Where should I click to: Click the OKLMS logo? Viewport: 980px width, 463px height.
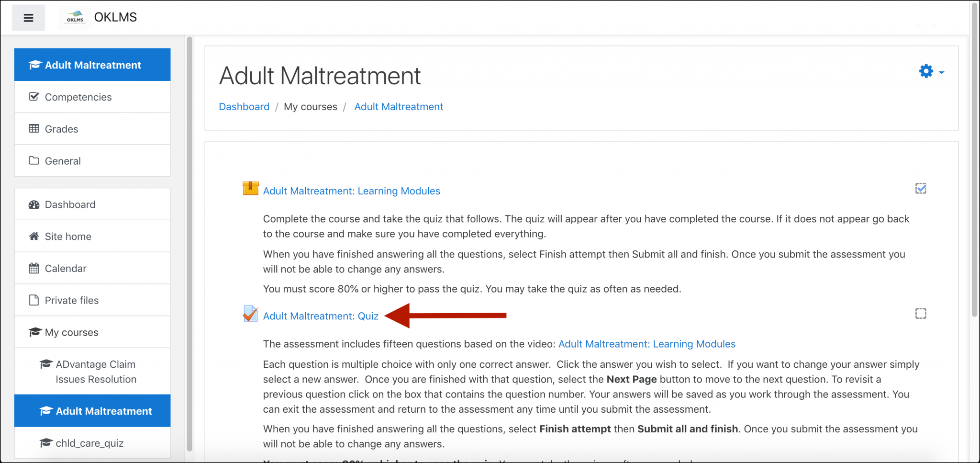(x=75, y=17)
